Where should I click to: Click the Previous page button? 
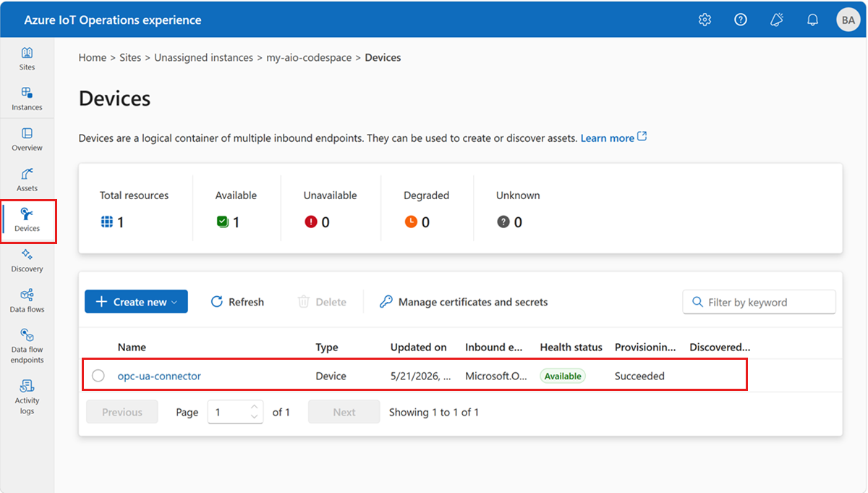[x=122, y=412]
